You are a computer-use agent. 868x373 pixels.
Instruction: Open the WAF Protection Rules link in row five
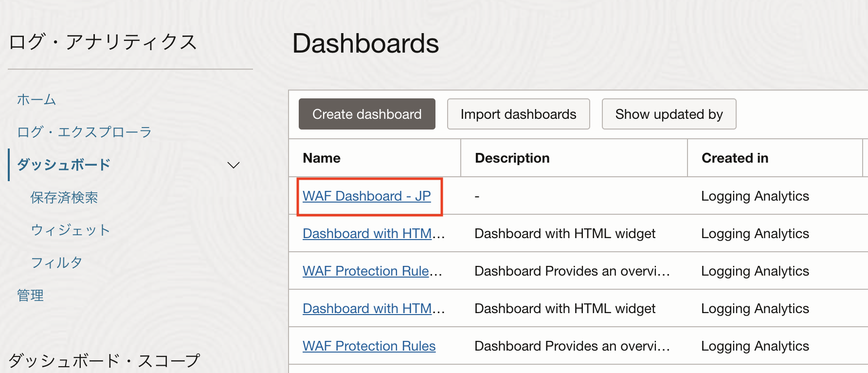tap(369, 346)
